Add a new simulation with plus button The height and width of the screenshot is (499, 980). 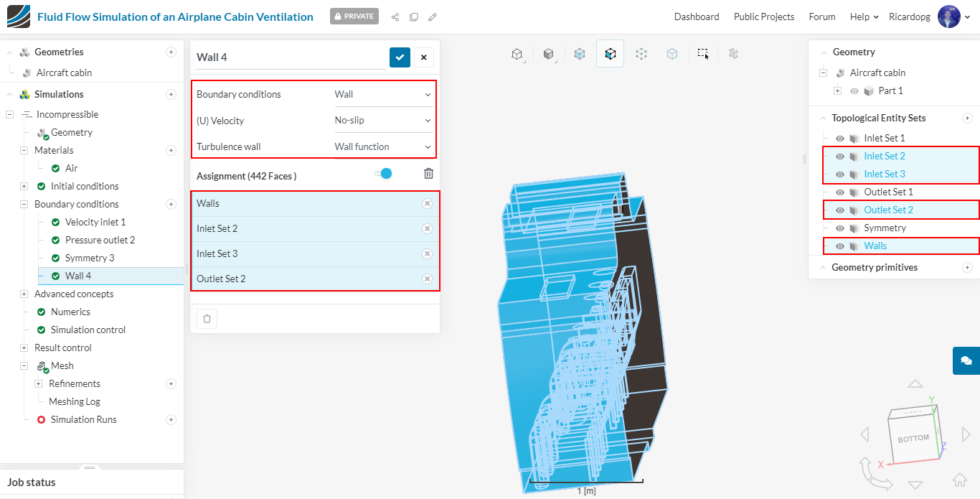(171, 94)
